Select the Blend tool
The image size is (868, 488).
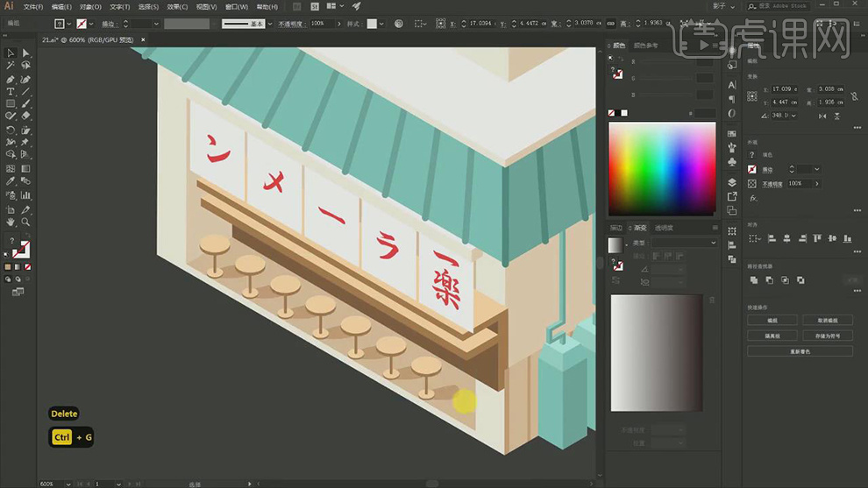pyautogui.click(x=25, y=181)
